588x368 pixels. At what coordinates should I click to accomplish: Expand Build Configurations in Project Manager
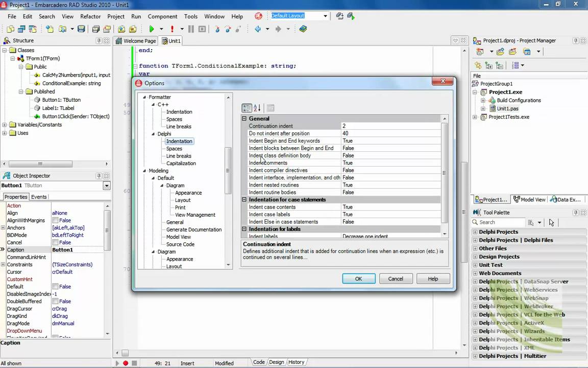[483, 101]
